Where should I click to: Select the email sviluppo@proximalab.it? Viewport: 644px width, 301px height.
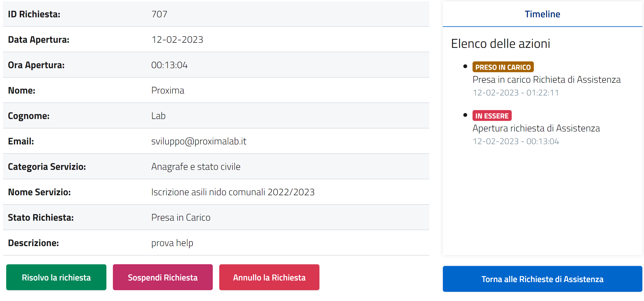(x=199, y=141)
